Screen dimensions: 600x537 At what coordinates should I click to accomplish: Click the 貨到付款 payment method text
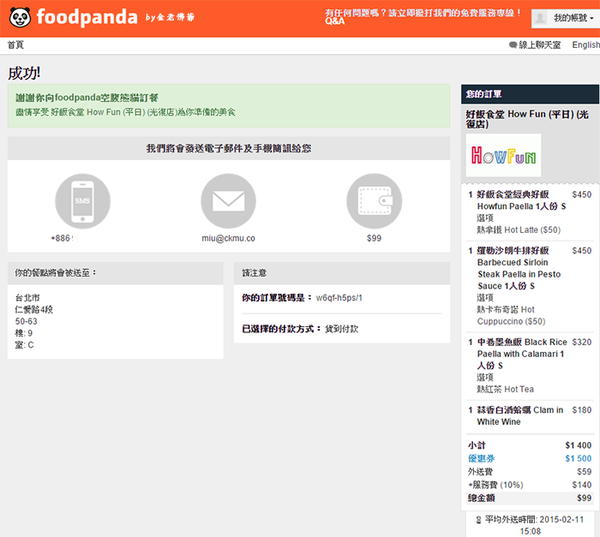click(x=342, y=329)
